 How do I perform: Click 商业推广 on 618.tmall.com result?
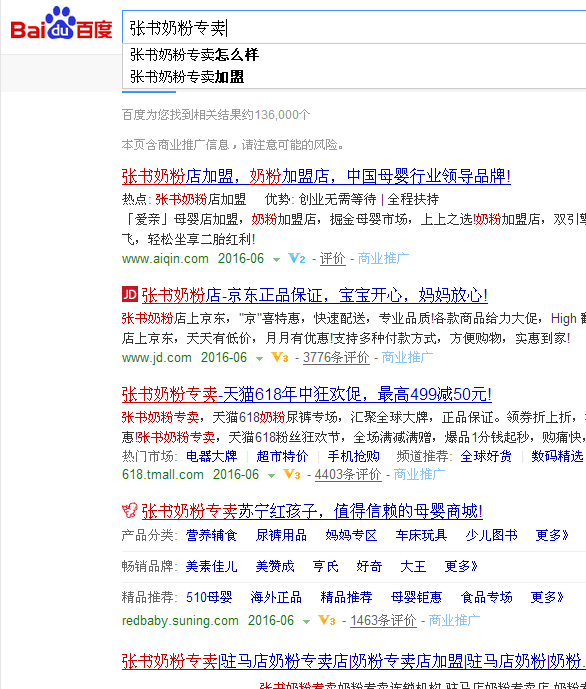[419, 474]
